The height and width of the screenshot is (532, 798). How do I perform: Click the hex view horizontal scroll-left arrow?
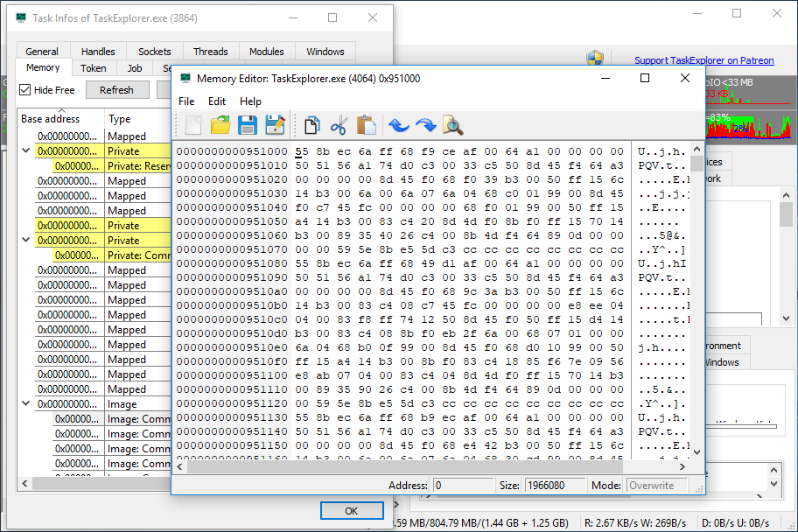pos(179,466)
